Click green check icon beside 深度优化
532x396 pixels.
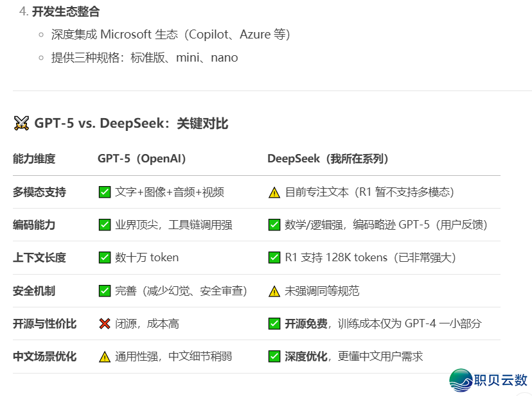point(274,356)
